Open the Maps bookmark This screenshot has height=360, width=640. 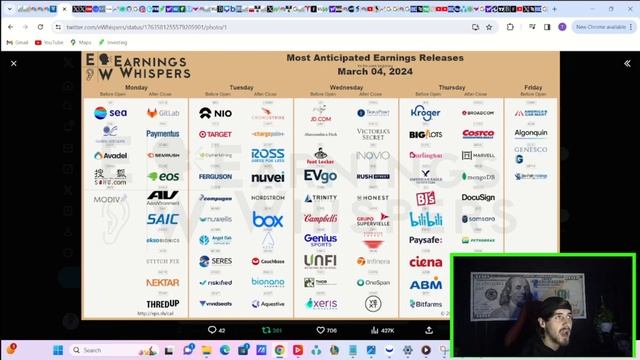tap(81, 42)
